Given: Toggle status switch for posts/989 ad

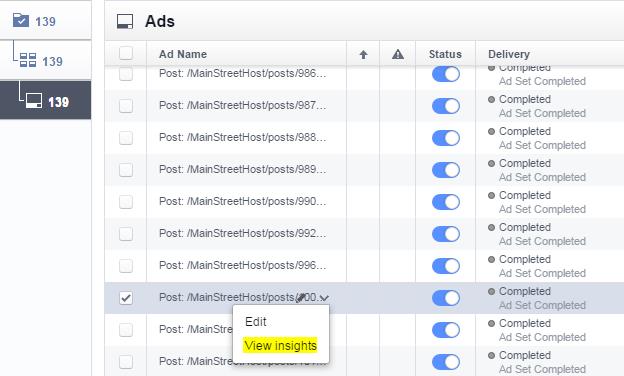Looking at the screenshot, I should (x=446, y=170).
